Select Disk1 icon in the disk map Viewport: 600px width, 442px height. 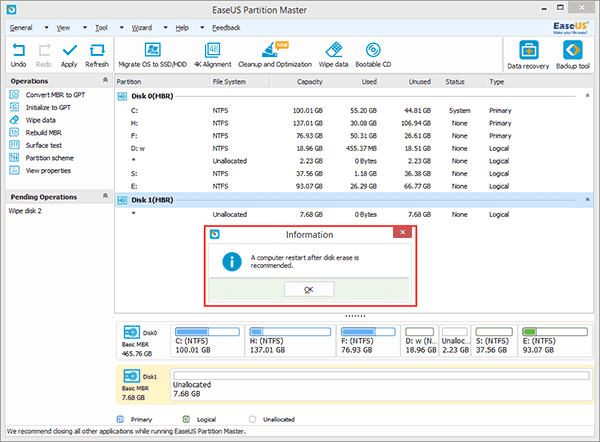[132, 376]
